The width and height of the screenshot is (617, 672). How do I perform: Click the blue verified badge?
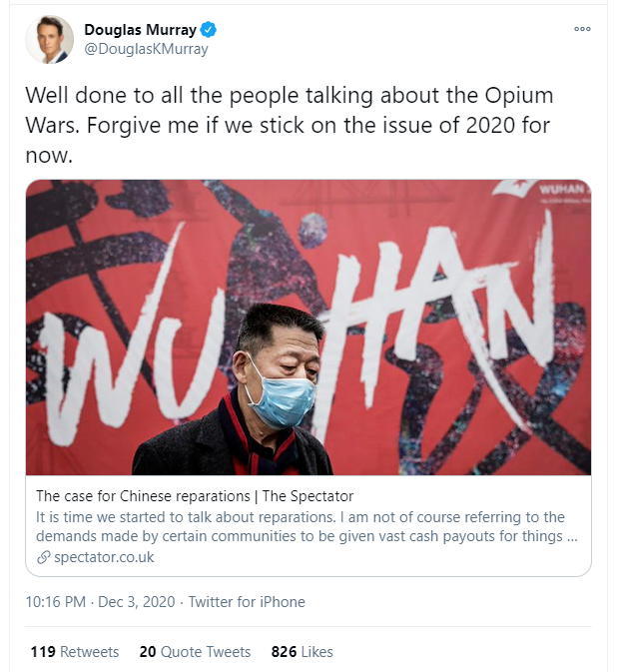click(207, 30)
